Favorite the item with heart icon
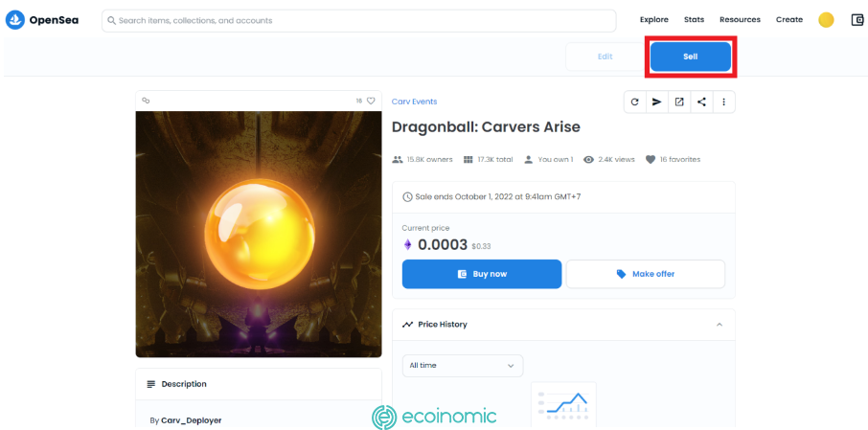The height and width of the screenshot is (430, 868). pos(371,101)
